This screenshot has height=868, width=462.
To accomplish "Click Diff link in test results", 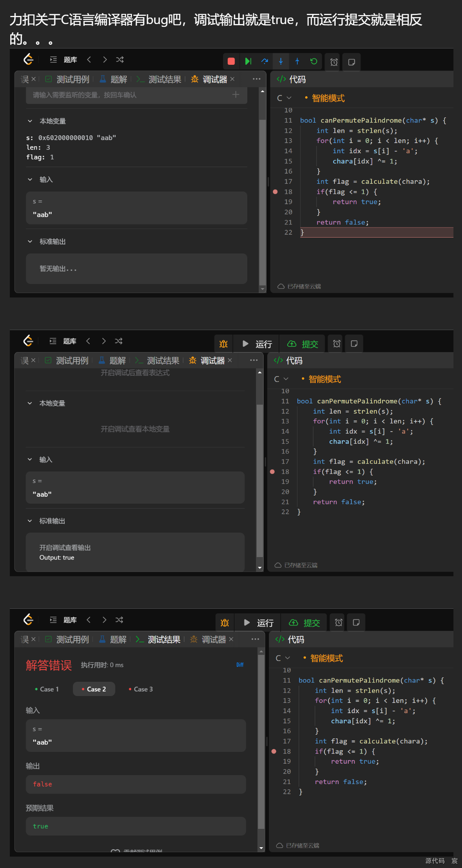I will coord(240,665).
